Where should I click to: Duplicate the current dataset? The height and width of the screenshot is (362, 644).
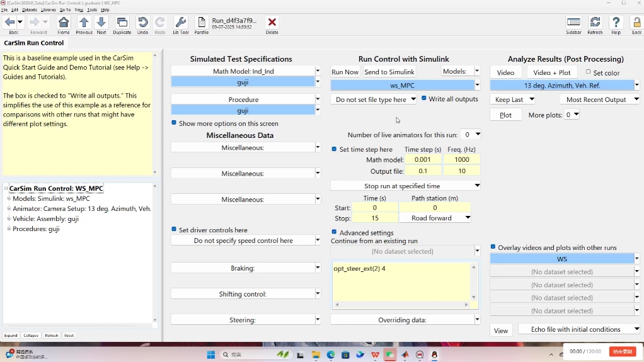click(122, 22)
